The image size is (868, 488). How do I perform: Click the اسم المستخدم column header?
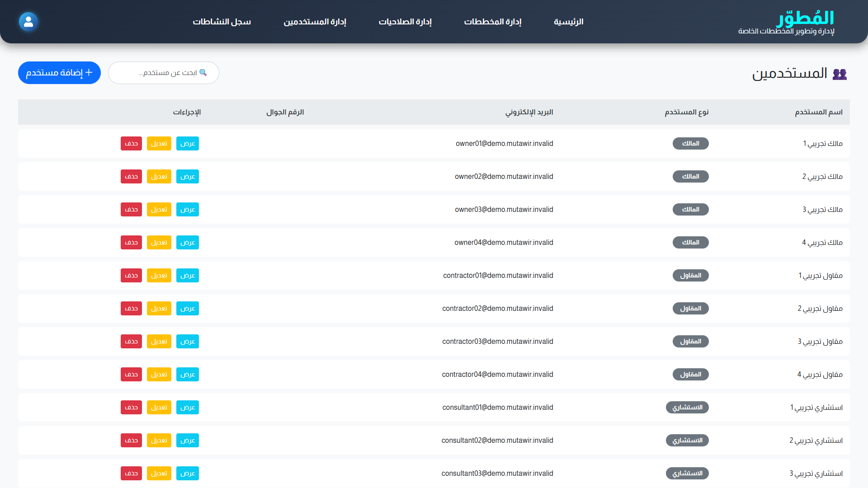(x=819, y=112)
